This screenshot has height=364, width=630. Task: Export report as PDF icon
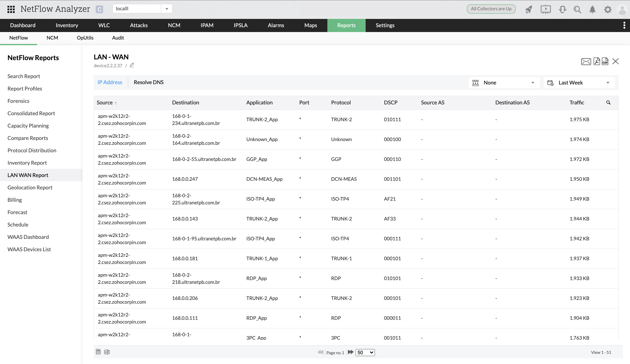pos(596,61)
